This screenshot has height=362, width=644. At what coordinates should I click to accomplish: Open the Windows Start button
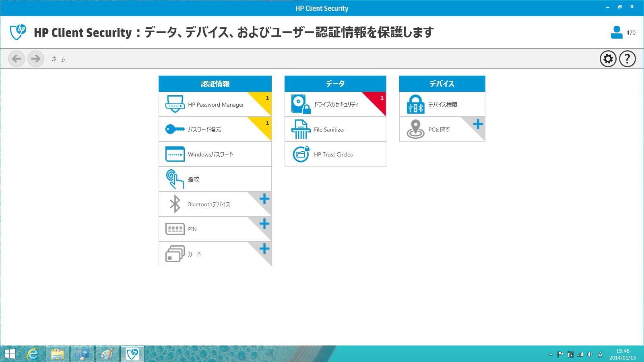pyautogui.click(x=10, y=354)
